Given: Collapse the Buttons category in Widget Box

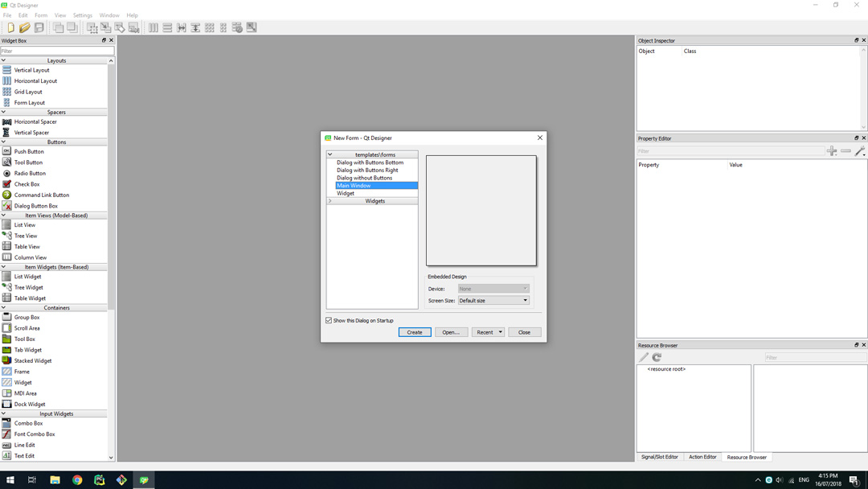Looking at the screenshot, I should (3, 142).
